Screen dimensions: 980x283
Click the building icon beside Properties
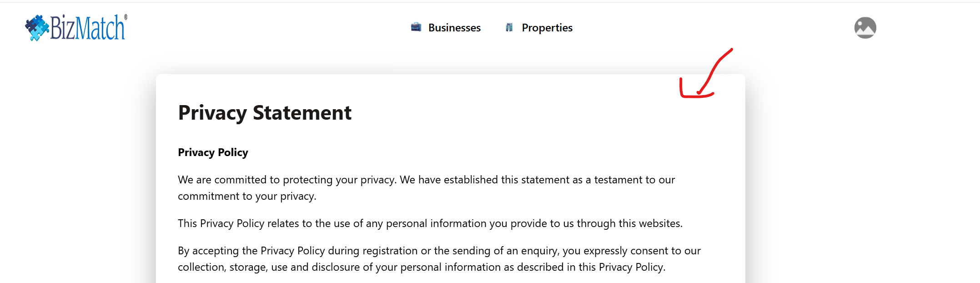tap(509, 28)
